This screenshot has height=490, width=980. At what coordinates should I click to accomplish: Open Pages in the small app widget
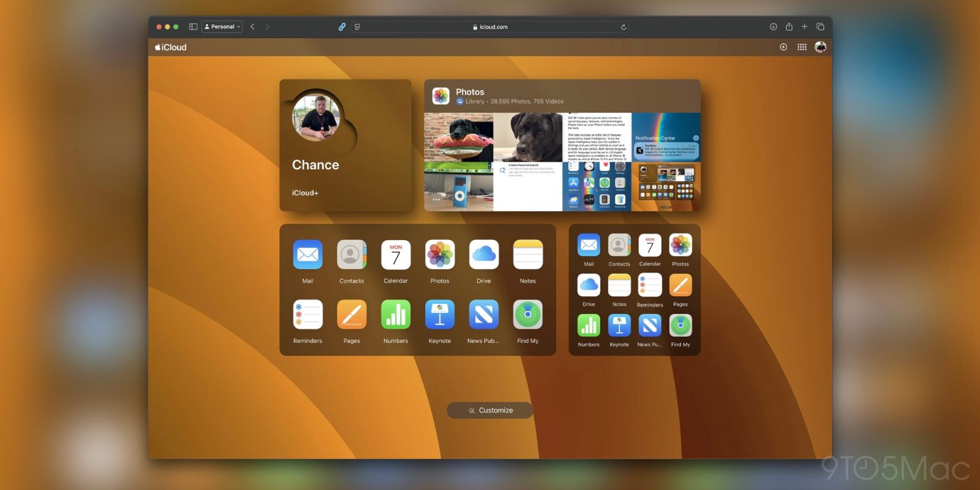(680, 285)
